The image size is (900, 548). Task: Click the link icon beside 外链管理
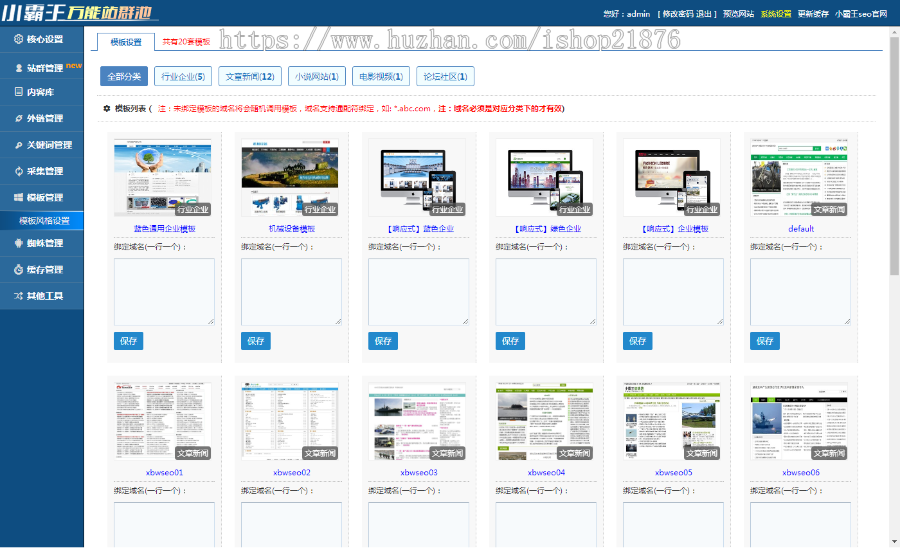[x=18, y=118]
